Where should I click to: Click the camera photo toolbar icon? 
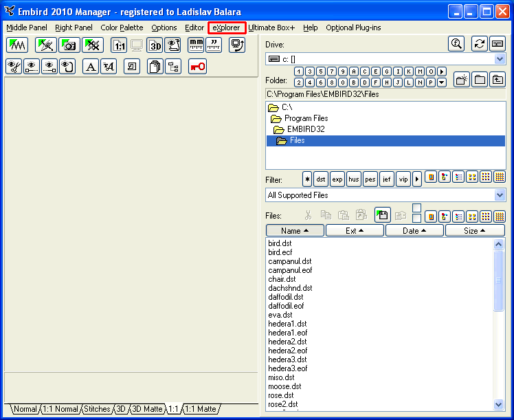coord(69,45)
